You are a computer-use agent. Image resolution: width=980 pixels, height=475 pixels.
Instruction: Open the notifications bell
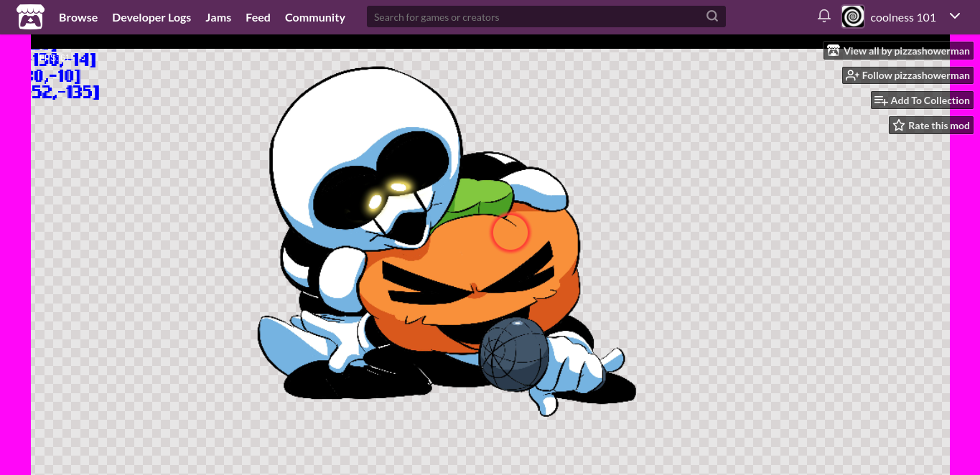[824, 16]
